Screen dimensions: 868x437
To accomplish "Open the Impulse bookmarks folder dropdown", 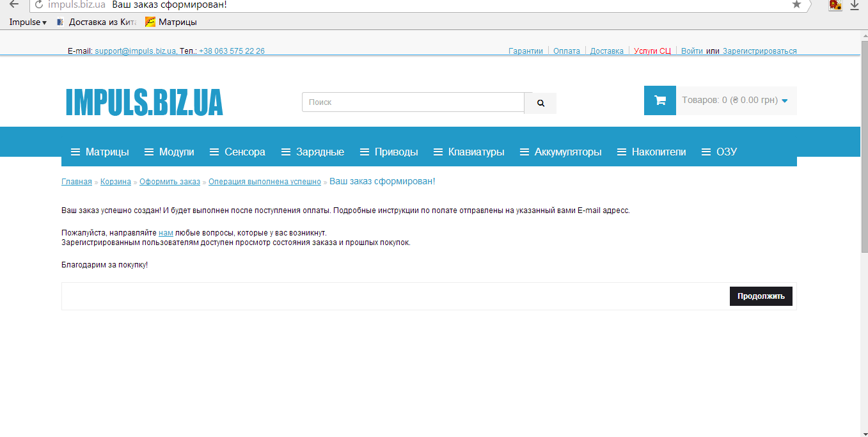I will (x=28, y=22).
